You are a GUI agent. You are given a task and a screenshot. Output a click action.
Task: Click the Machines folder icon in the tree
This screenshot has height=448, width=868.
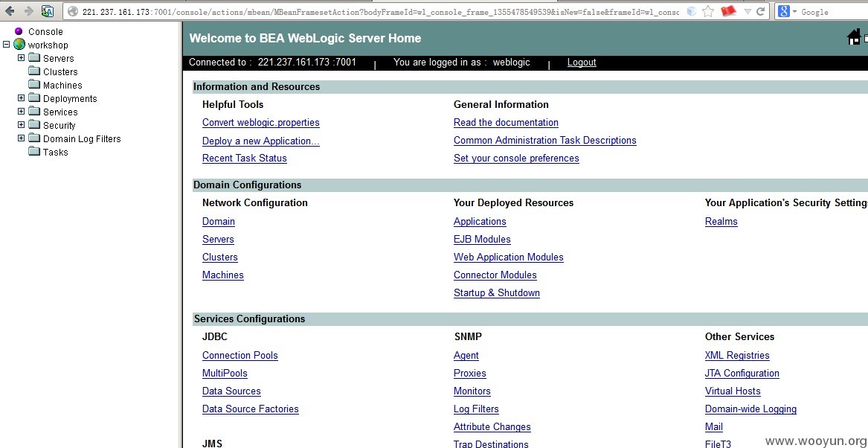click(x=34, y=85)
